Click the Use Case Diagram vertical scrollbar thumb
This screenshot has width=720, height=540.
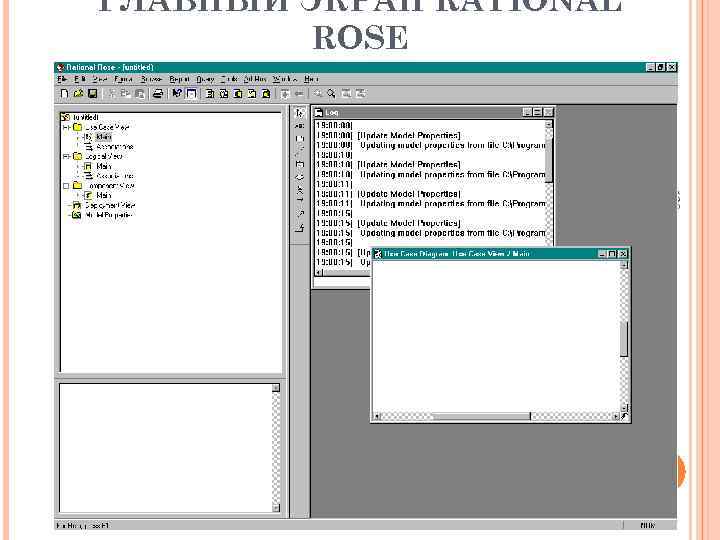pyautogui.click(x=624, y=339)
